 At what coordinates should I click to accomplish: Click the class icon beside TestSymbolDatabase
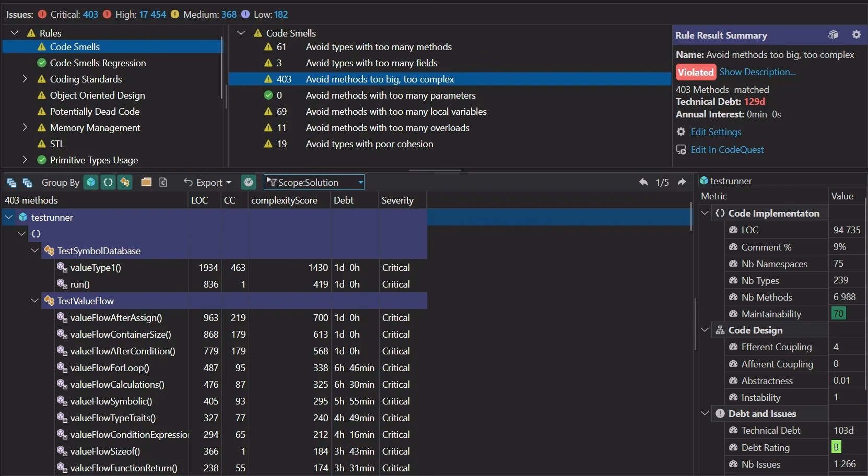point(49,251)
